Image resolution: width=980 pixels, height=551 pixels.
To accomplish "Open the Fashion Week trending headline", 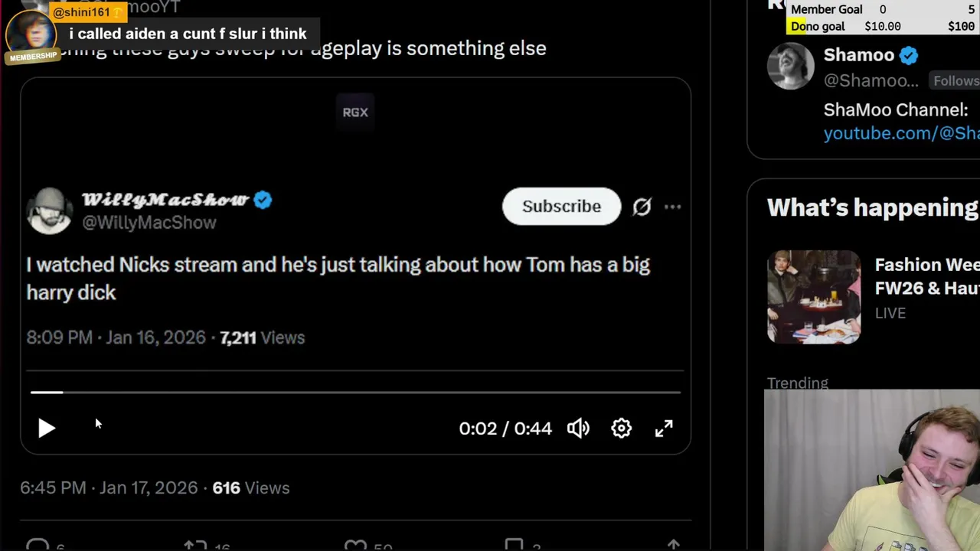I will pyautogui.click(x=926, y=276).
